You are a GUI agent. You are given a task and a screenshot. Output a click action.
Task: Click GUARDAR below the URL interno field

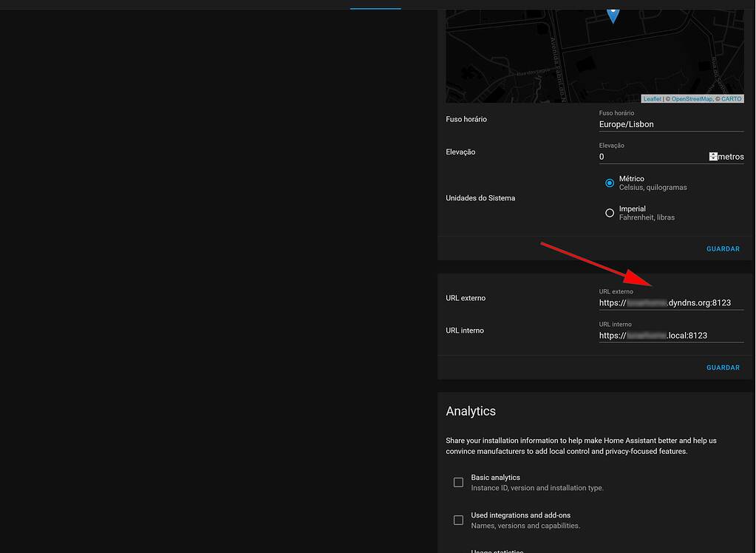pyautogui.click(x=723, y=367)
